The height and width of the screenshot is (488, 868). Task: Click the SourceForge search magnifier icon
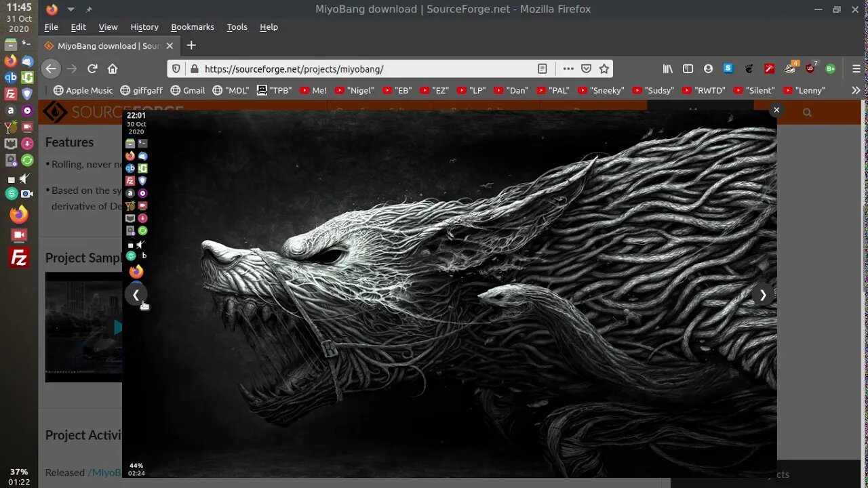[x=807, y=113]
